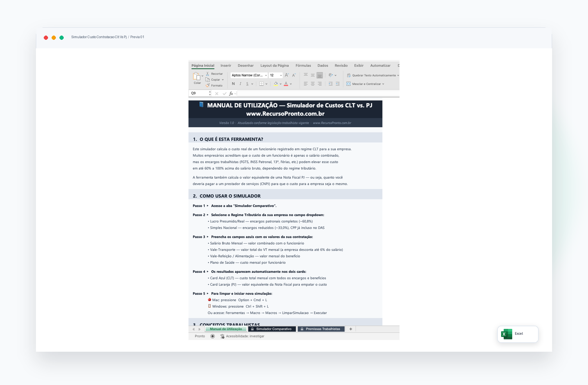Align text to middle of cell
Viewport: 588px width, 385px height.
coord(313,75)
